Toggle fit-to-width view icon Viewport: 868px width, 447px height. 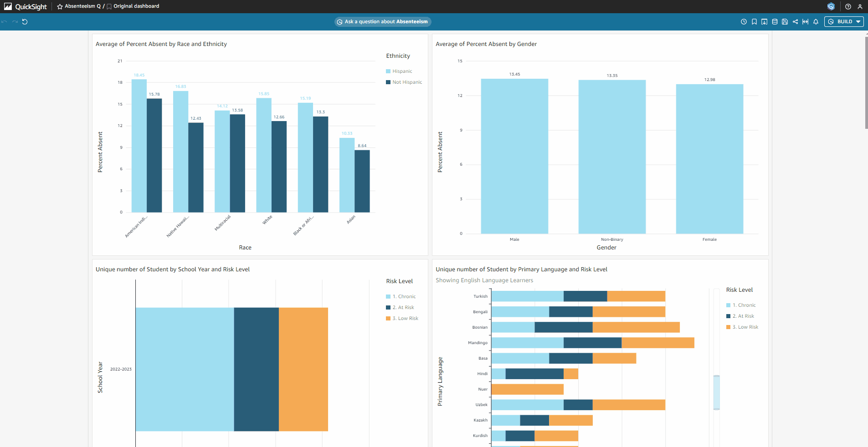pyautogui.click(x=805, y=21)
